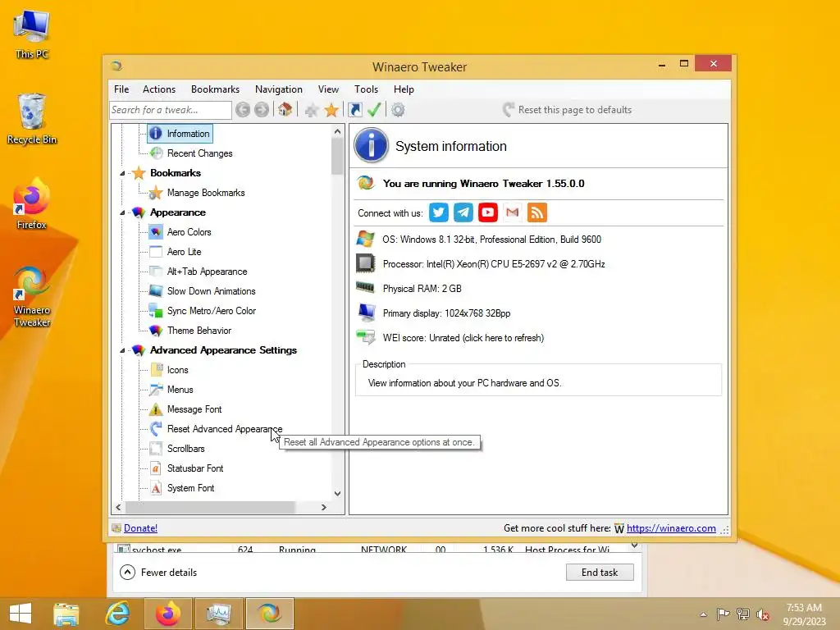
Task: Click the WEI score refresh icon
Action: click(366, 337)
